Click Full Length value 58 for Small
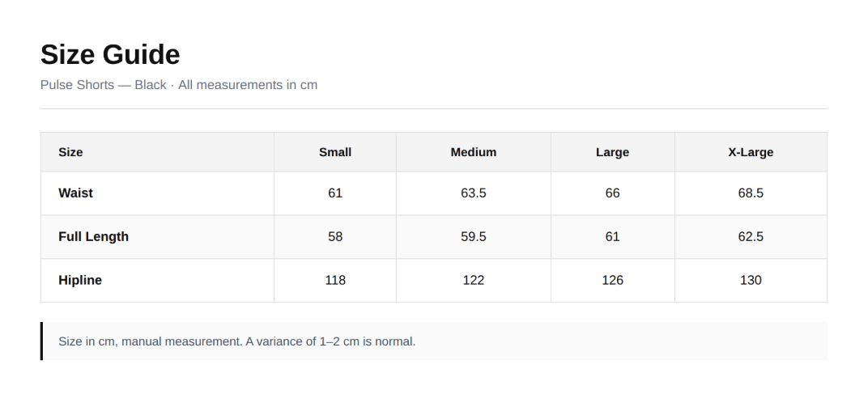This screenshot has height=411, width=868. pos(335,237)
